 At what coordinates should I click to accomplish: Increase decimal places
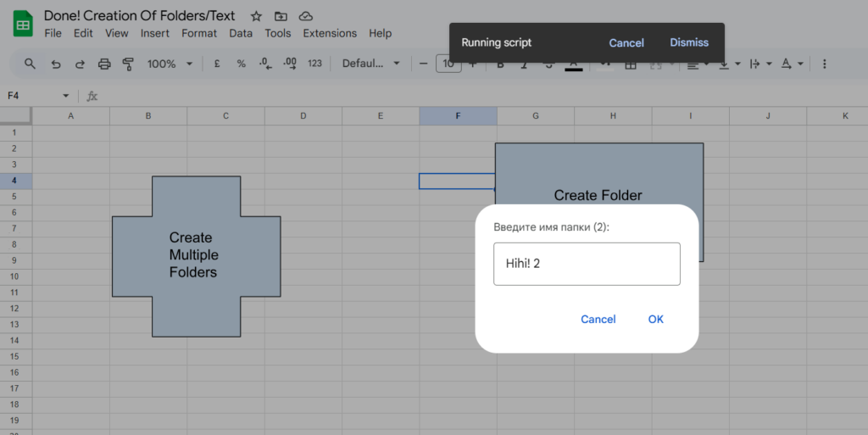point(290,64)
